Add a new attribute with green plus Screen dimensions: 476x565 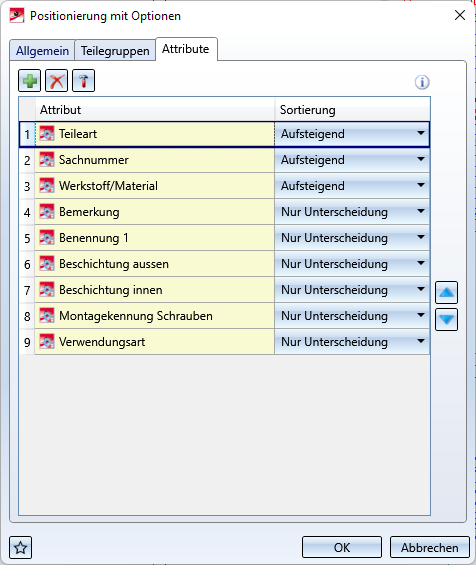(30, 81)
